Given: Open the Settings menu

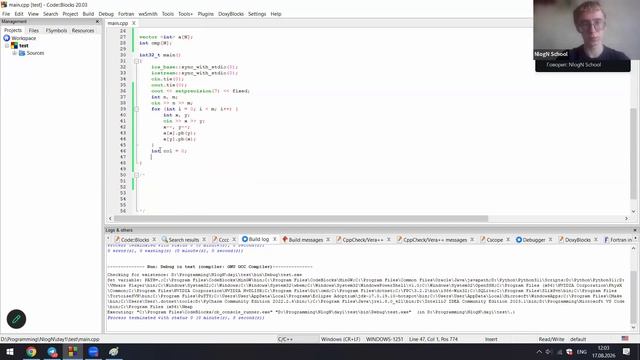Looking at the screenshot, I should pyautogui.click(x=257, y=14).
